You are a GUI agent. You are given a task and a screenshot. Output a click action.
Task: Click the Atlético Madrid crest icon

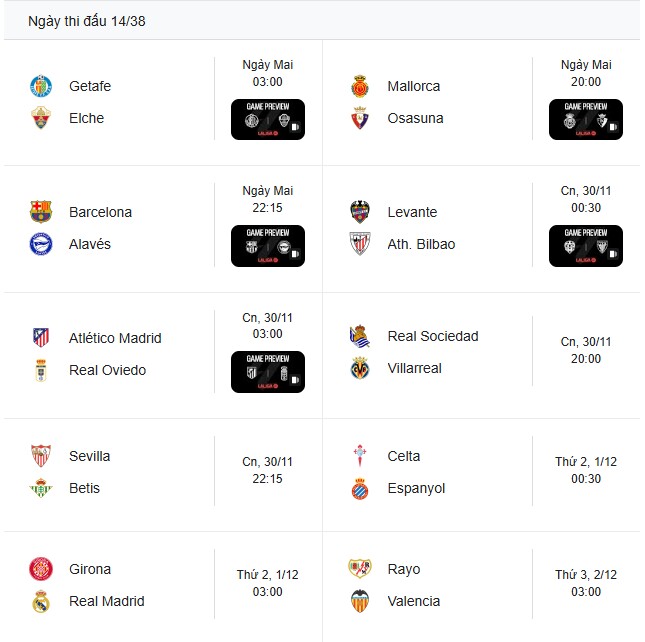(40, 338)
